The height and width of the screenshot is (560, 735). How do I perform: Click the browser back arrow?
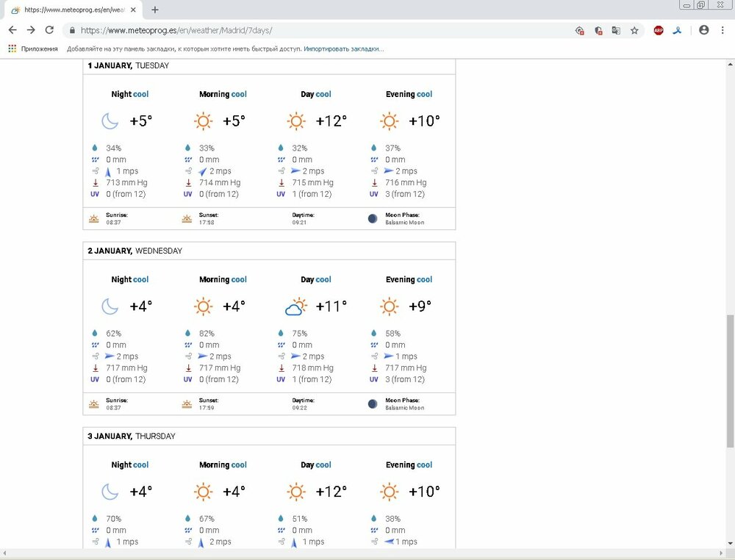coord(12,30)
